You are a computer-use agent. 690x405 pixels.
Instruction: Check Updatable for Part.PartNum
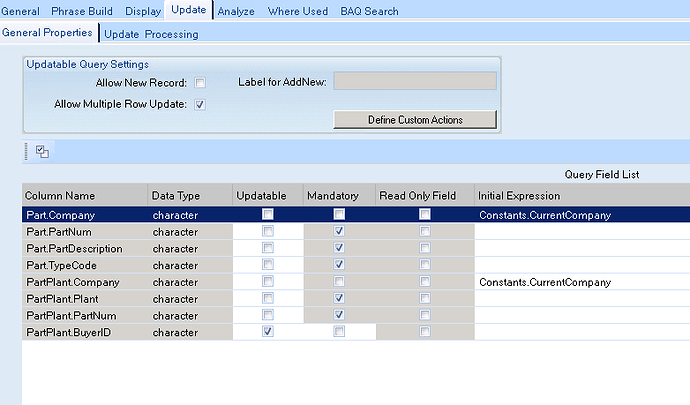pyautogui.click(x=268, y=231)
